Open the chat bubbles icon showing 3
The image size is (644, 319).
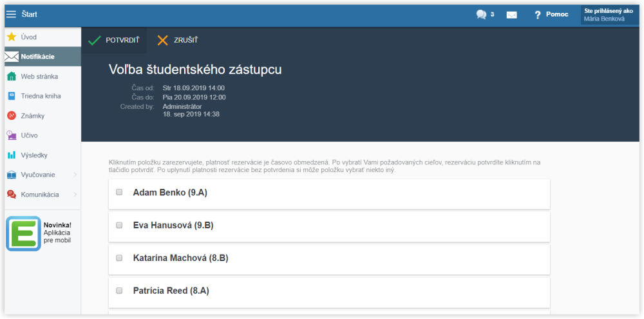[x=481, y=15]
